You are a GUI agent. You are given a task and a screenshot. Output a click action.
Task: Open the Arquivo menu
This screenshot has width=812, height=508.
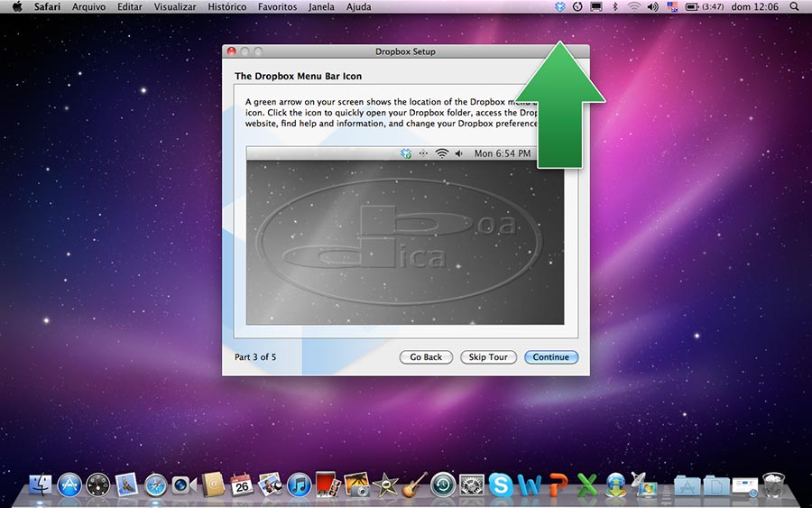[x=88, y=6]
